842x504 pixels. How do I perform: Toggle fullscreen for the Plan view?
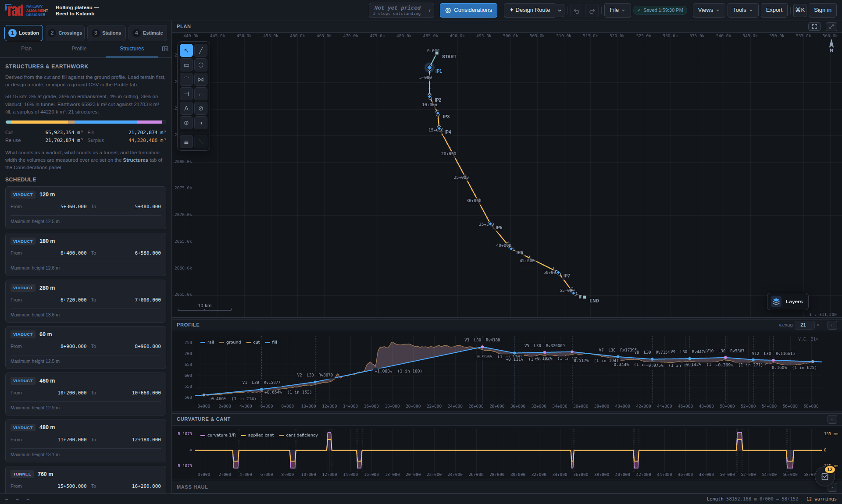(814, 27)
